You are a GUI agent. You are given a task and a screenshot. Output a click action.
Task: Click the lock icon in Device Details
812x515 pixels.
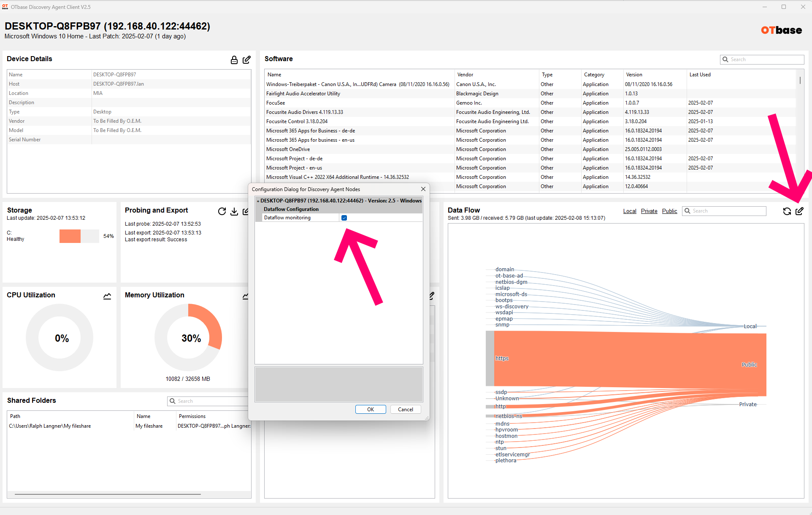(234, 60)
